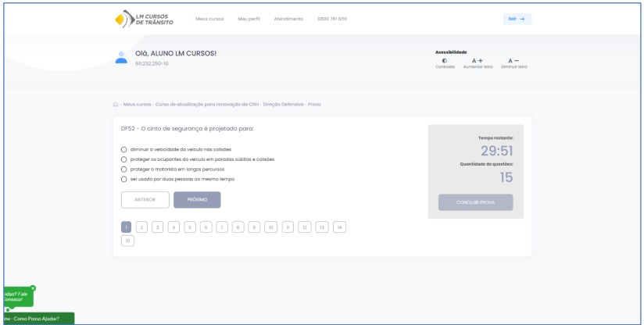
Task: Go to question 5
Action: pos(190,227)
